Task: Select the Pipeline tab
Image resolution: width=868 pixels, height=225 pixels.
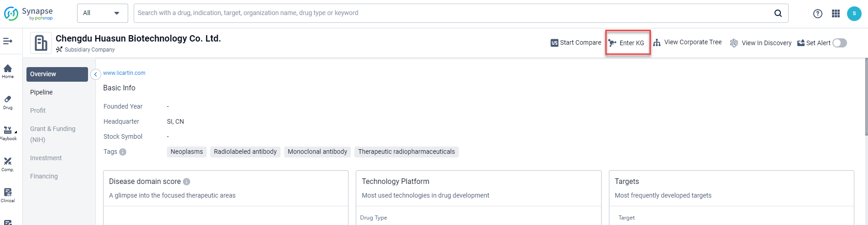Action: [42, 92]
